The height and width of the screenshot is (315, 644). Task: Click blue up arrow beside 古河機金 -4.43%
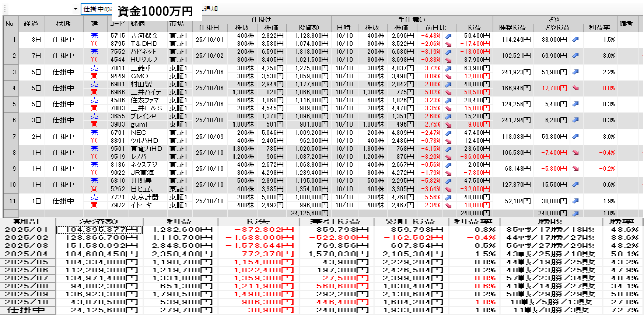point(447,36)
